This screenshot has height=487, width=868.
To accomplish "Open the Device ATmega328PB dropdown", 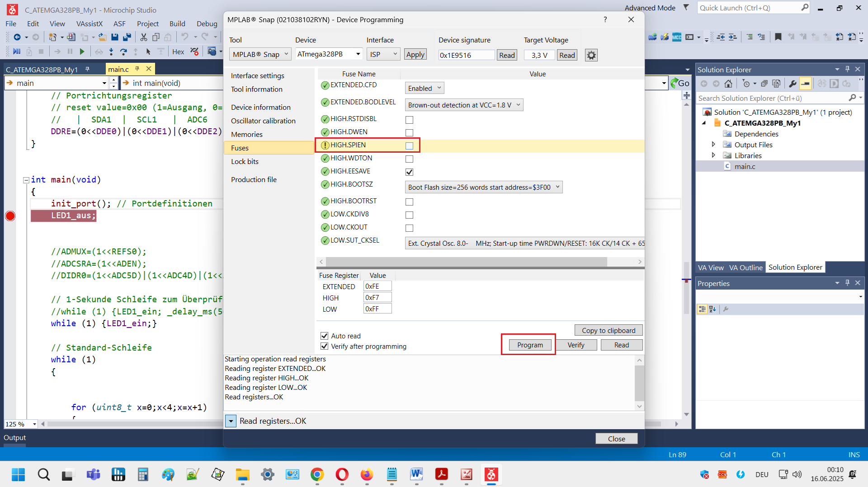I will (x=329, y=54).
